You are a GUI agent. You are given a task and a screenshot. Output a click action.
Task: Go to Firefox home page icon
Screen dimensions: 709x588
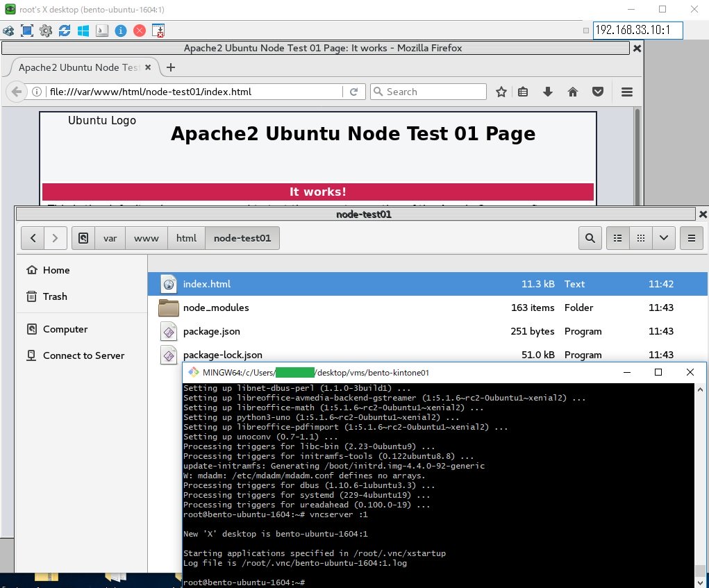point(572,92)
